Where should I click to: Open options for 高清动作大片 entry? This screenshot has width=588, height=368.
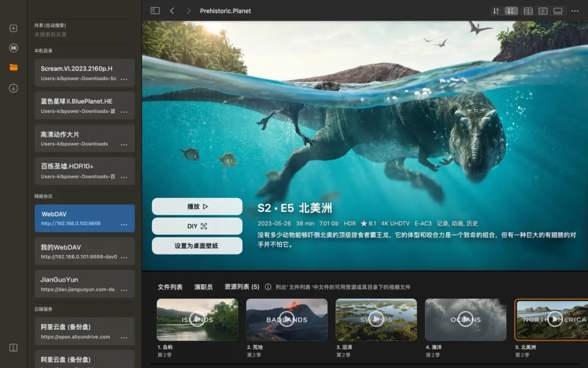point(124,145)
